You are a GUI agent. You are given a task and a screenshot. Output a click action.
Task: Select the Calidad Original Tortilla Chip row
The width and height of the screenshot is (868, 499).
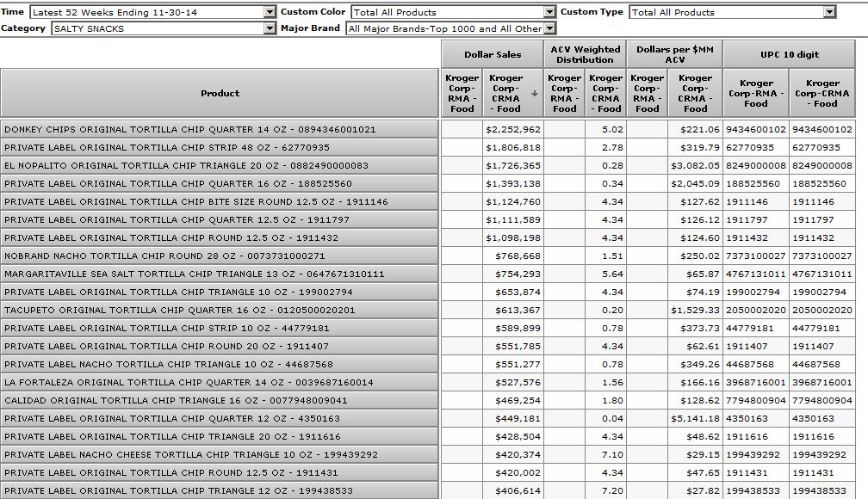point(220,401)
